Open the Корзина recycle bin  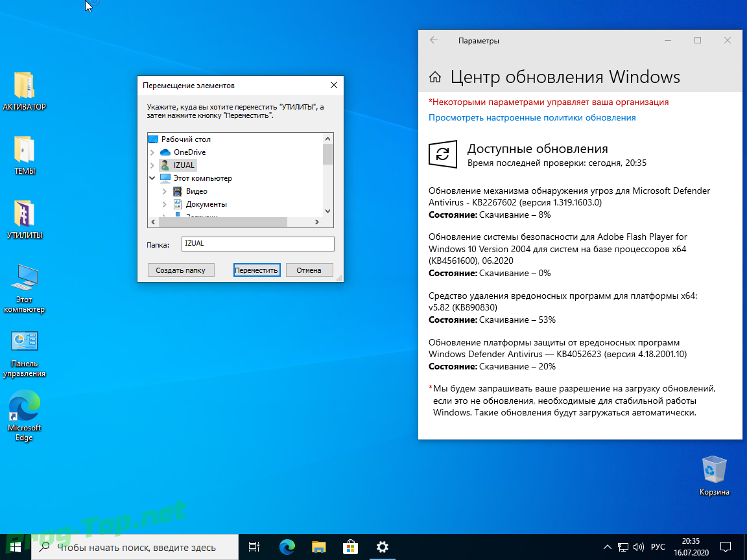714,469
